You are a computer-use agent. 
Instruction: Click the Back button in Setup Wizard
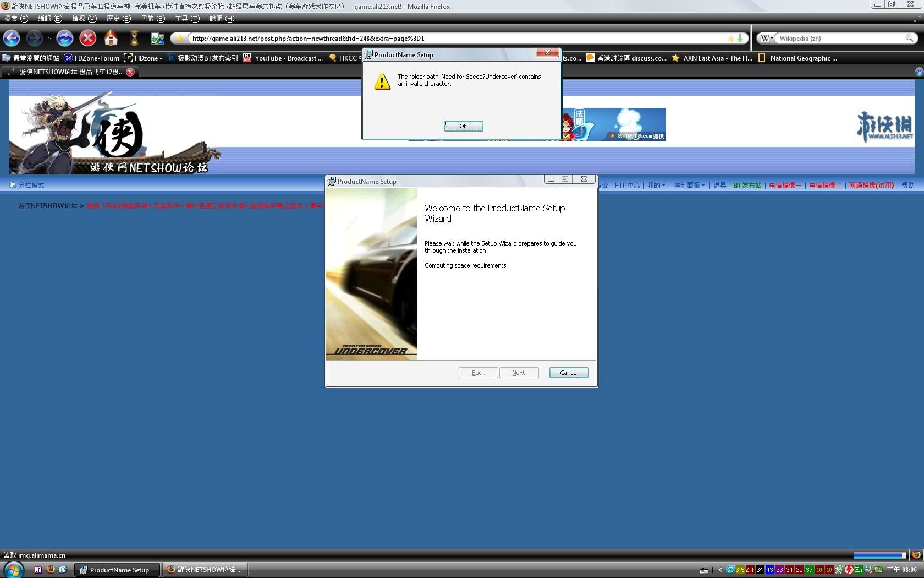point(479,373)
